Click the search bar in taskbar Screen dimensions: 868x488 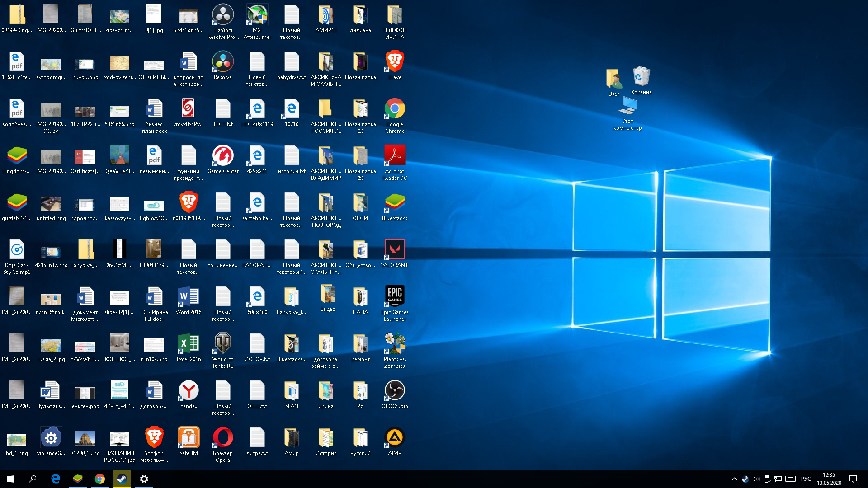click(x=33, y=479)
